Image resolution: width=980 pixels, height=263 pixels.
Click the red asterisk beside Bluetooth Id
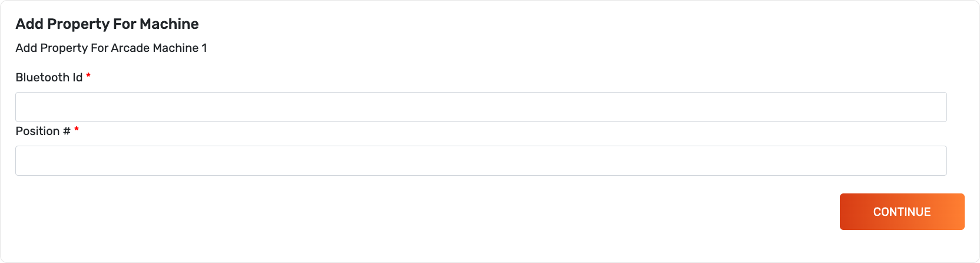click(88, 76)
